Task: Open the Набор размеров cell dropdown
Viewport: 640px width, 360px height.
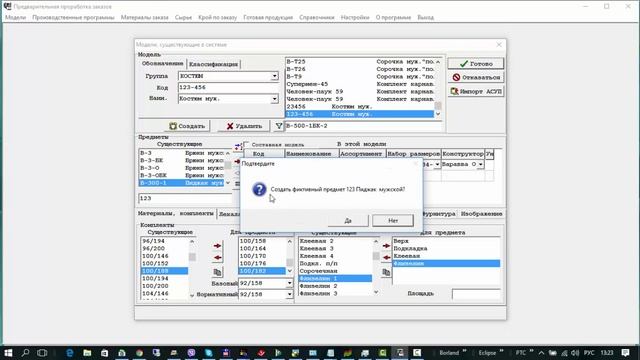Action: 437,164
